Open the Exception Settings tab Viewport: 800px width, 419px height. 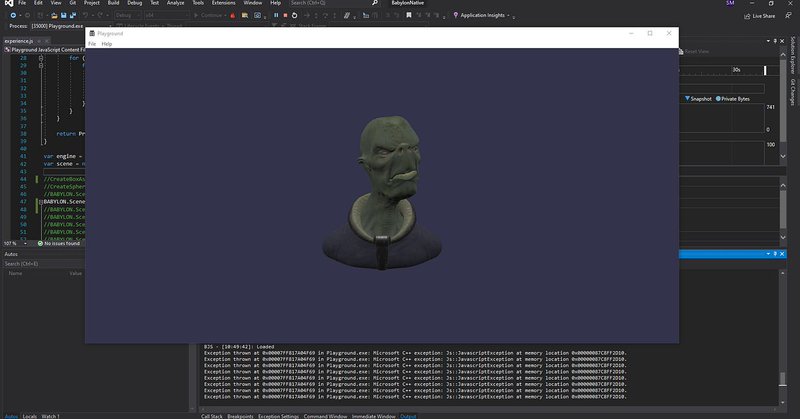point(278,416)
